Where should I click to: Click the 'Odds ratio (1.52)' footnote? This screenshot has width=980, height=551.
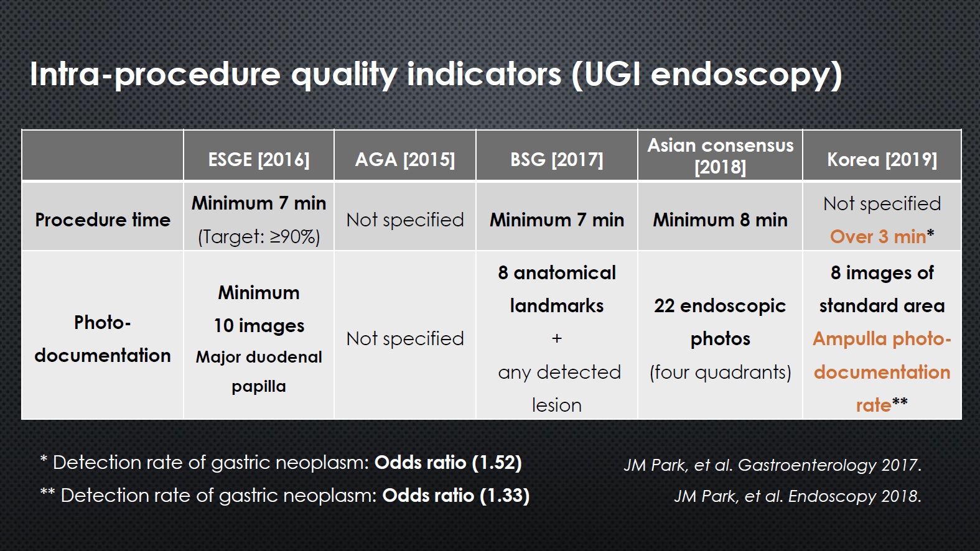pos(448,463)
